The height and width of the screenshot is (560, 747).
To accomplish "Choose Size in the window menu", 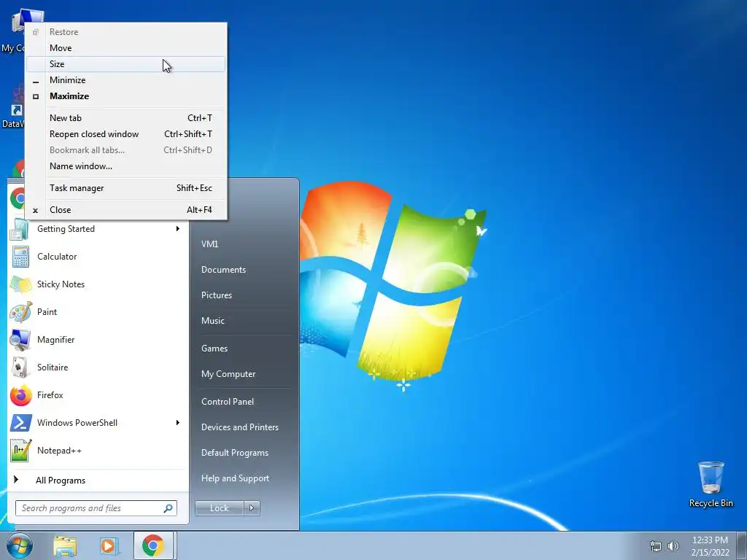I will point(125,64).
